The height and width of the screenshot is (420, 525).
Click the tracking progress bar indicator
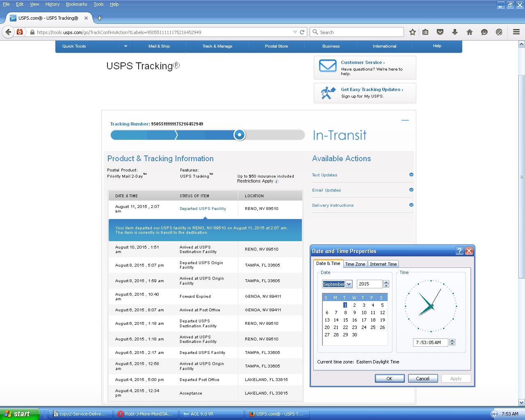pyautogui.click(x=240, y=135)
